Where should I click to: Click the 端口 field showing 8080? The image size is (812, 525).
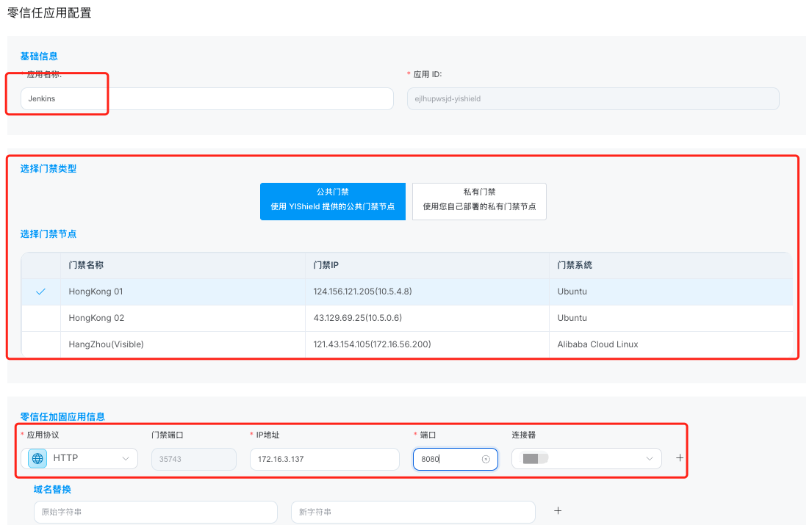pyautogui.click(x=455, y=460)
